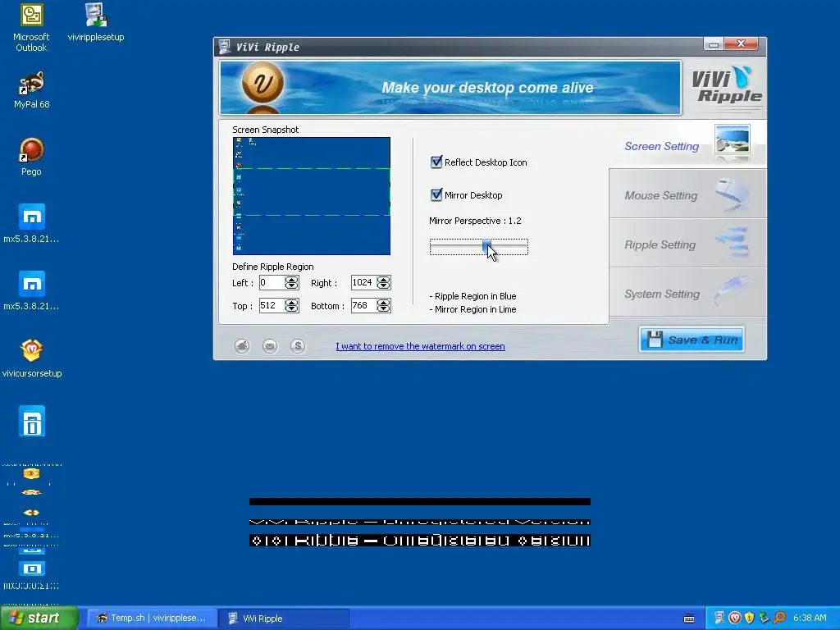Click the dollar sign purchase icon
Viewport: 840px width, 630px height.
coord(298,346)
